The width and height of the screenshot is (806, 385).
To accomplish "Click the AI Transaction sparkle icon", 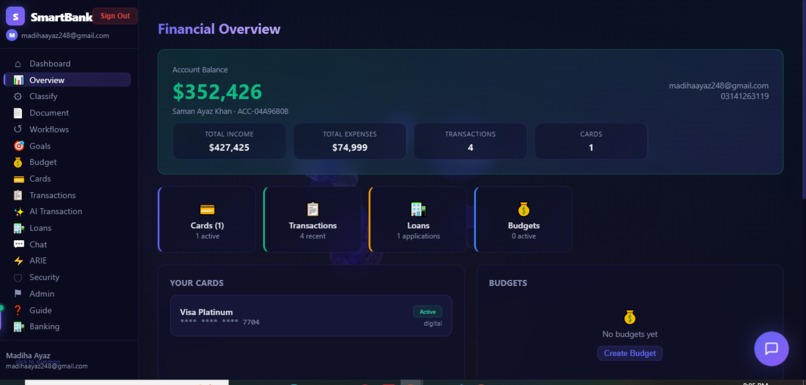I will 19,212.
